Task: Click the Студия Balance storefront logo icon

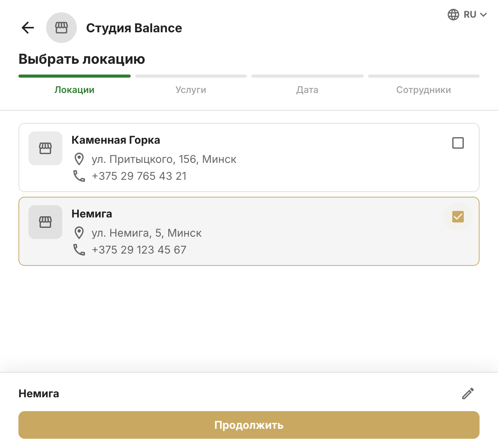Action: (x=61, y=28)
